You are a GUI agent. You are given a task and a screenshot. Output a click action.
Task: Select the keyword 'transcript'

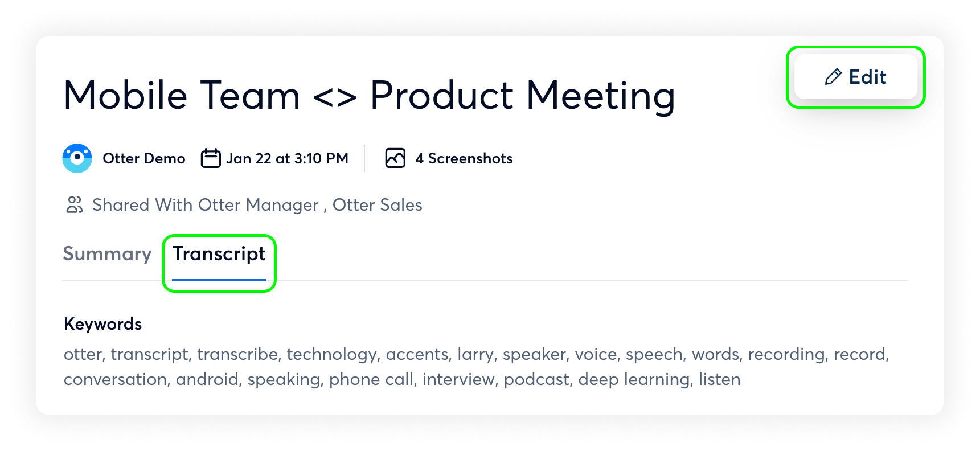coord(149,354)
